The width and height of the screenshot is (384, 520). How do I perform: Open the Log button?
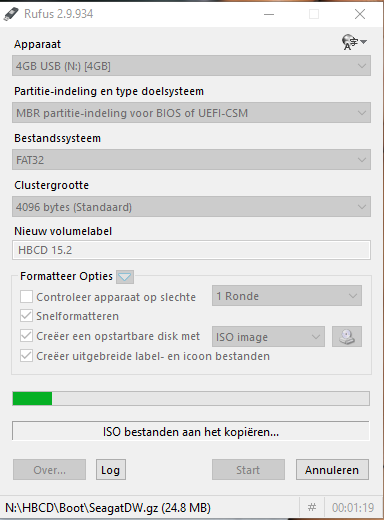(x=111, y=470)
